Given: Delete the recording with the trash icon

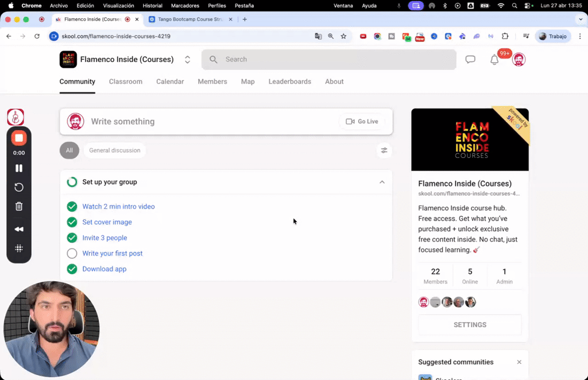Looking at the screenshot, I should (19, 206).
